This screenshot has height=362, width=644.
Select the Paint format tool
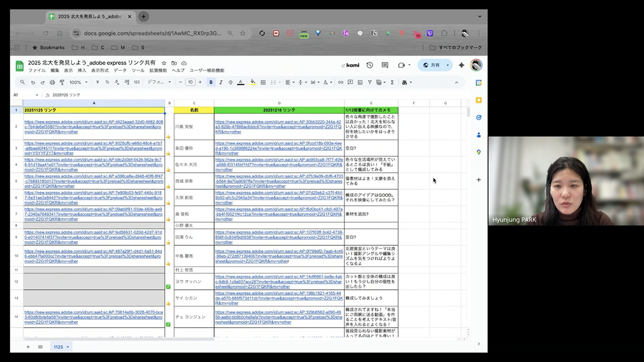tap(62, 83)
